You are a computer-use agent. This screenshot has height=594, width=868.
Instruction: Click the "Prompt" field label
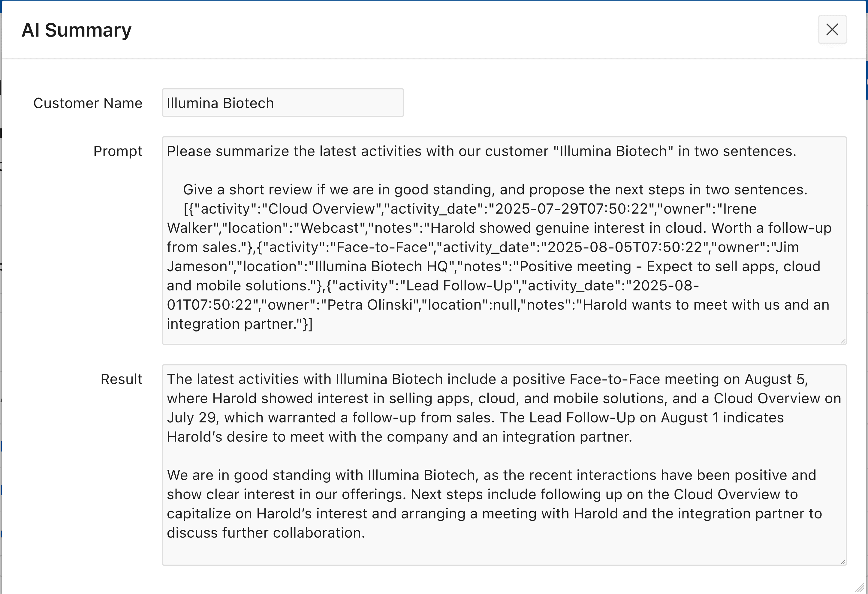coord(118,151)
